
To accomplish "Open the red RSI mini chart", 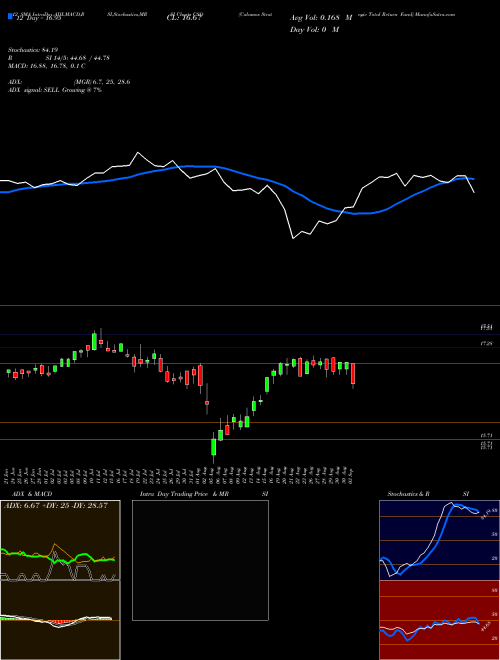I will point(439,620).
